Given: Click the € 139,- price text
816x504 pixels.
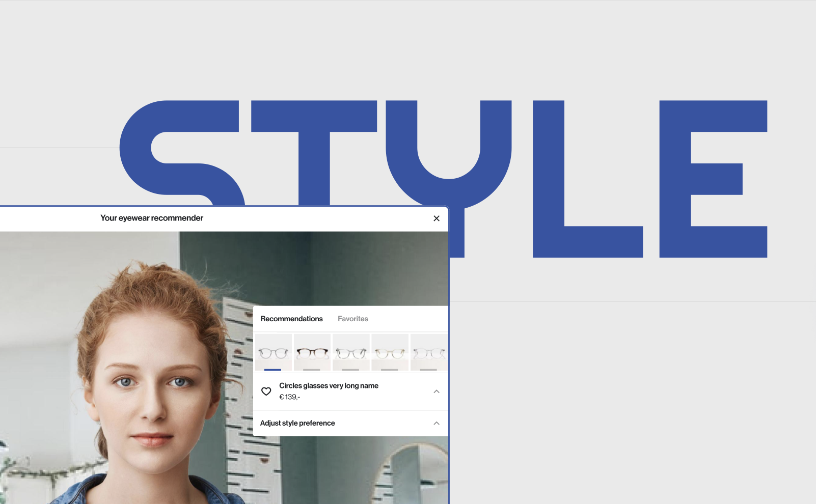Looking at the screenshot, I should [x=289, y=397].
